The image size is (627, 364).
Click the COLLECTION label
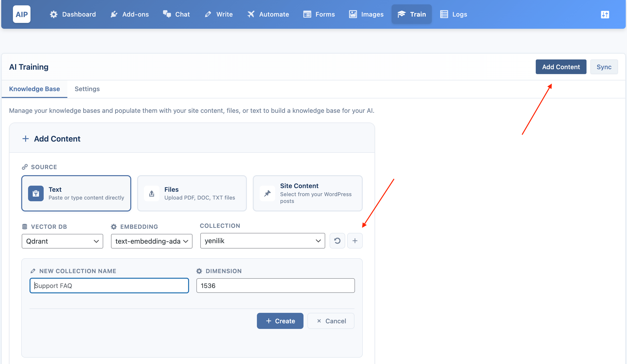point(220,226)
